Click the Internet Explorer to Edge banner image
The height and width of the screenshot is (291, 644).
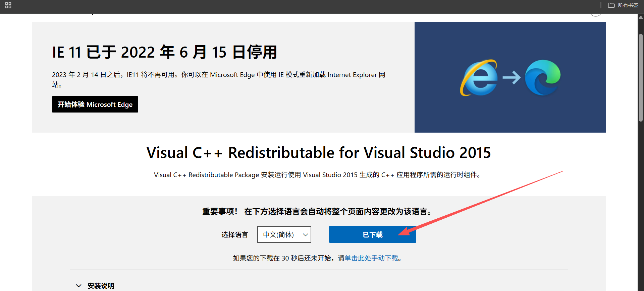(x=510, y=77)
